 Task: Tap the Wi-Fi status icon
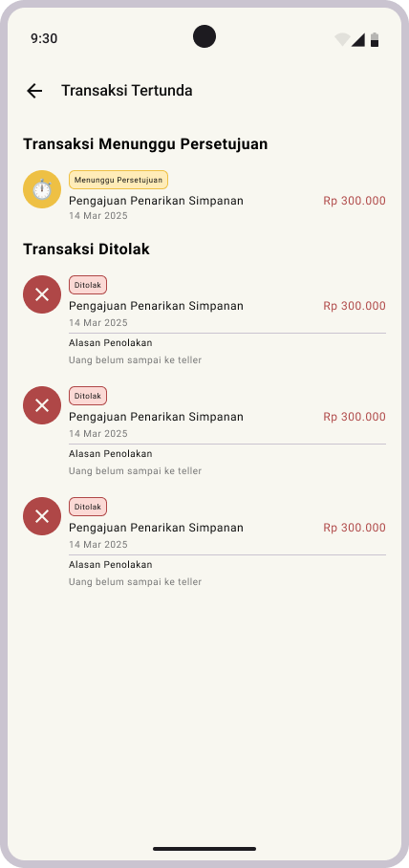click(342, 39)
